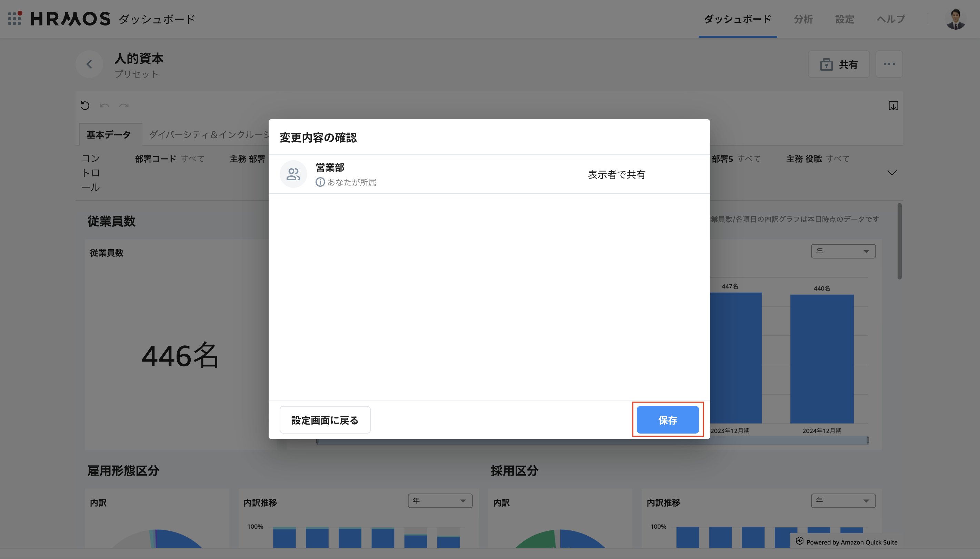The image size is (980, 559).
Task: Click the info icon next to あなたが所属
Action: coord(320,182)
